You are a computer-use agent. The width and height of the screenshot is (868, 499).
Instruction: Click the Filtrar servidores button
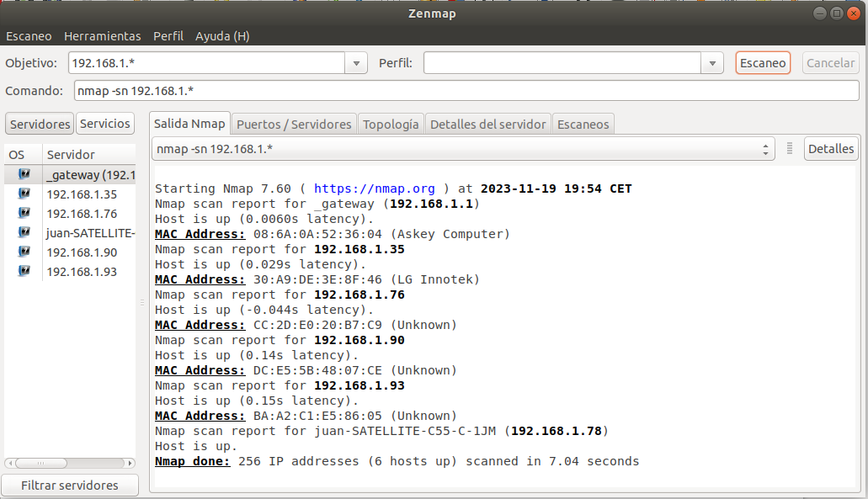point(69,486)
